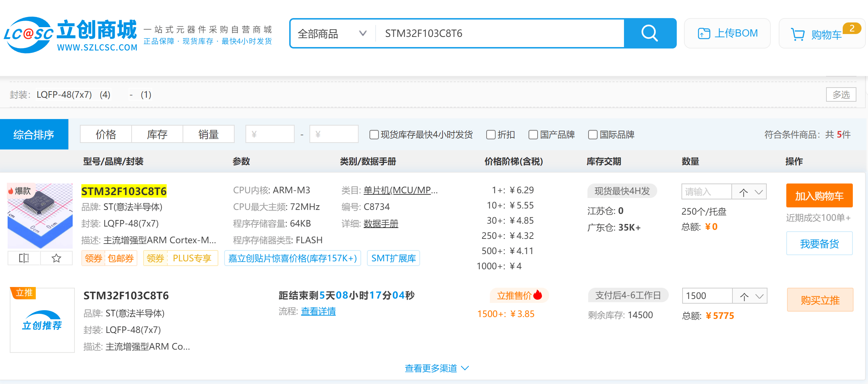Click the 购买立推 button
The height and width of the screenshot is (384, 868).
pos(820,300)
